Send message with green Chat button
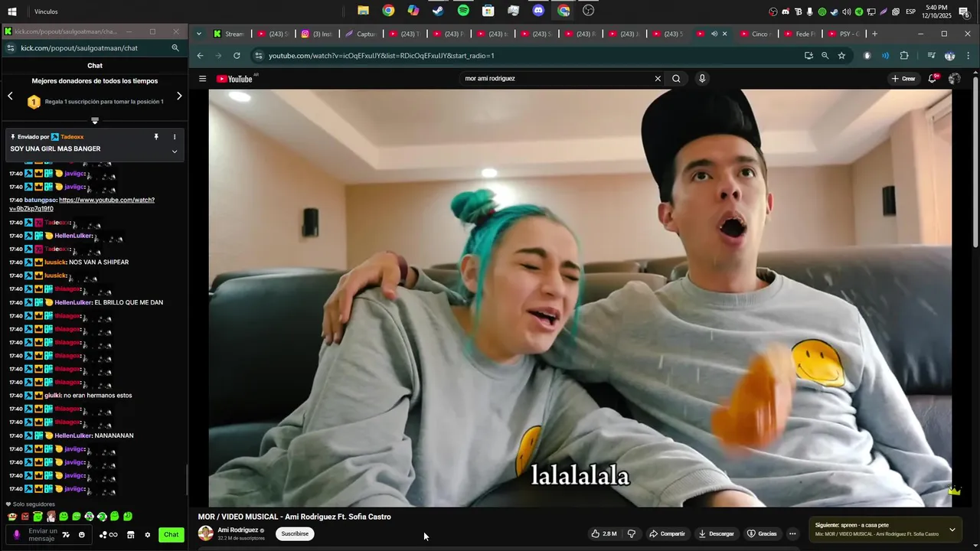The width and height of the screenshot is (980, 551). (x=171, y=535)
